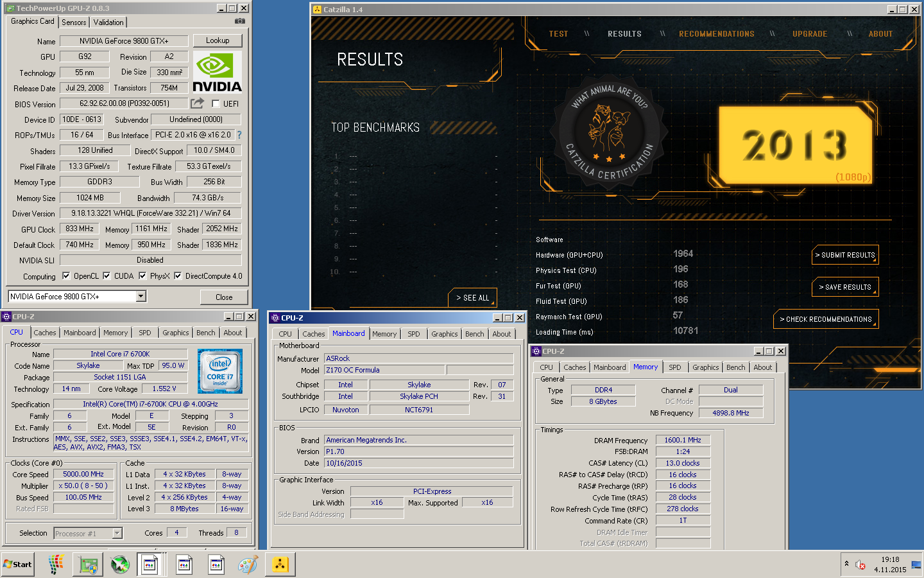The width and height of the screenshot is (924, 578).
Task: Go to Catzilla RECOMMENDATIONS section
Action: [717, 34]
